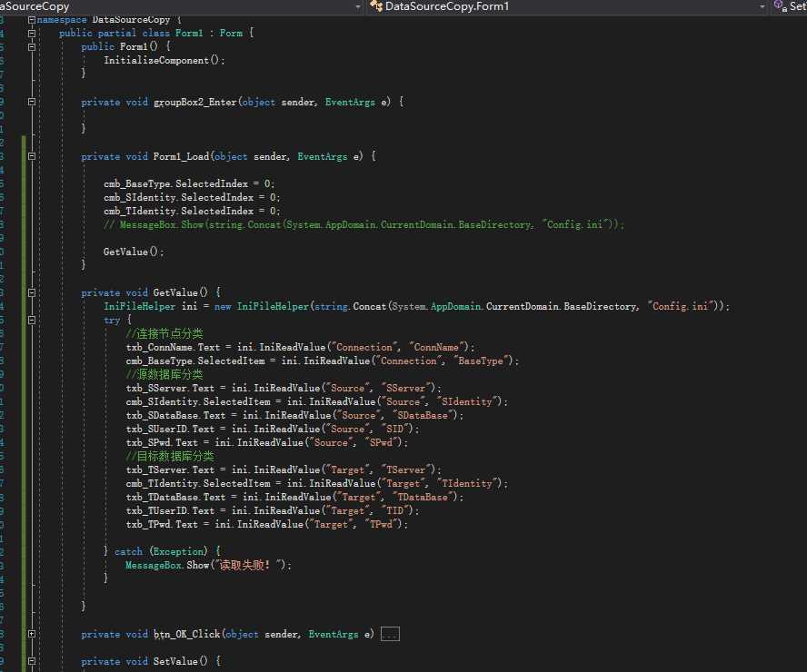
Task: Click the "private void GetValue()" declaration
Action: pyautogui.click(x=144, y=292)
